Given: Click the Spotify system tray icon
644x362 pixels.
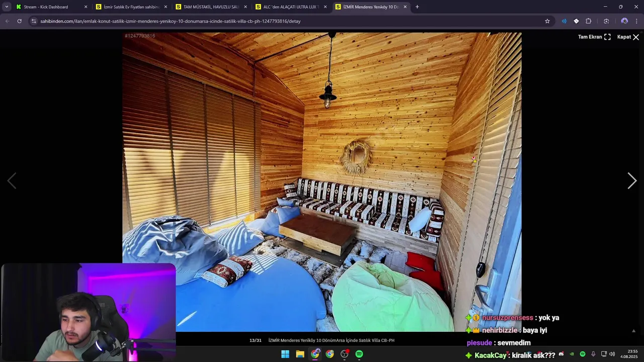Looking at the screenshot, I should [x=583, y=354].
